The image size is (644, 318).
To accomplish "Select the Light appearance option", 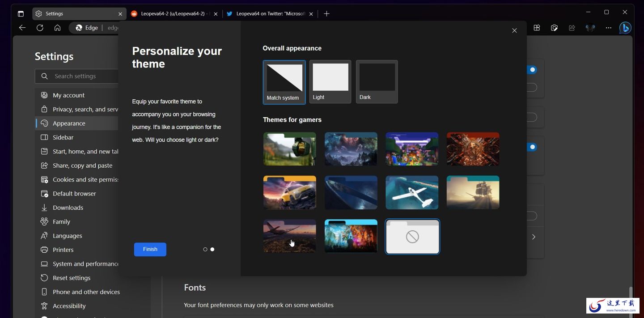I will (x=330, y=82).
